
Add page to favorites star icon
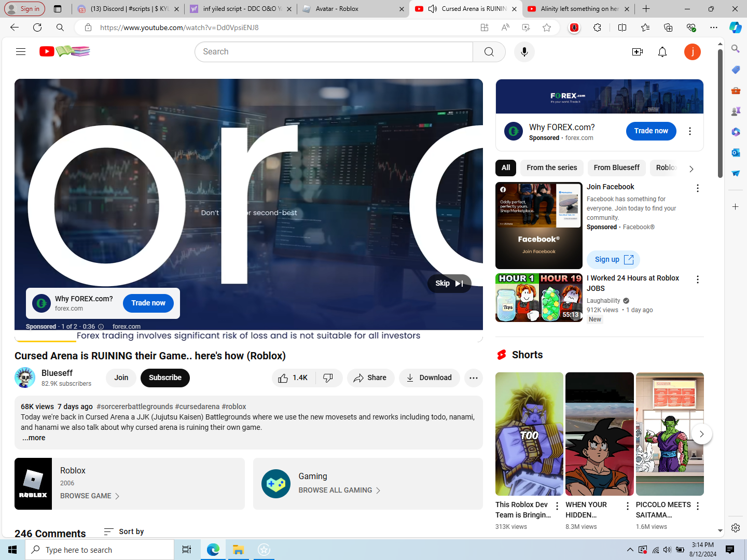547,27
